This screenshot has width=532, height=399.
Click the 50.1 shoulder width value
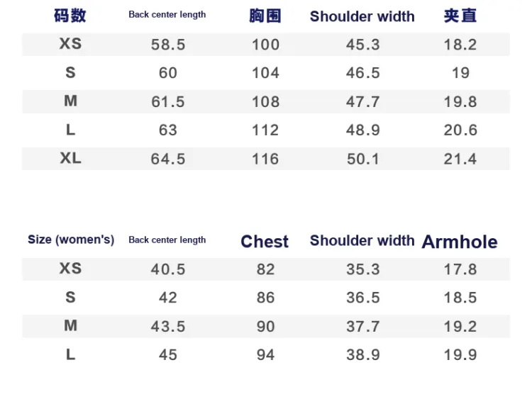(363, 159)
